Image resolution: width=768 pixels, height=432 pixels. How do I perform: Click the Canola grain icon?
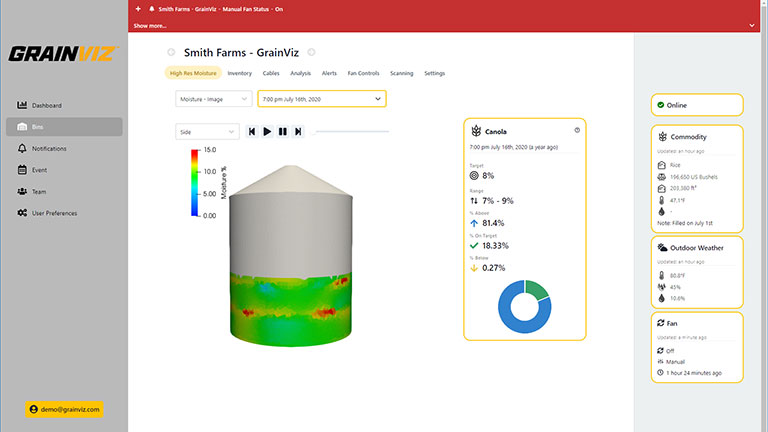coord(476,131)
